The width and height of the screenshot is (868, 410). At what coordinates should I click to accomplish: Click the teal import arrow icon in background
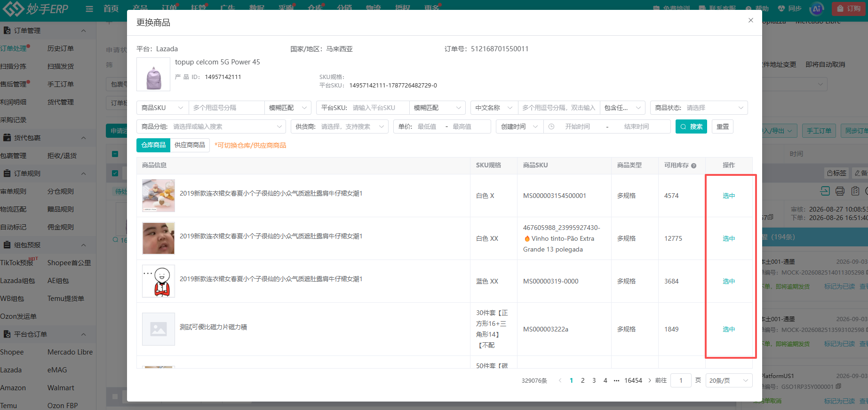tap(825, 191)
